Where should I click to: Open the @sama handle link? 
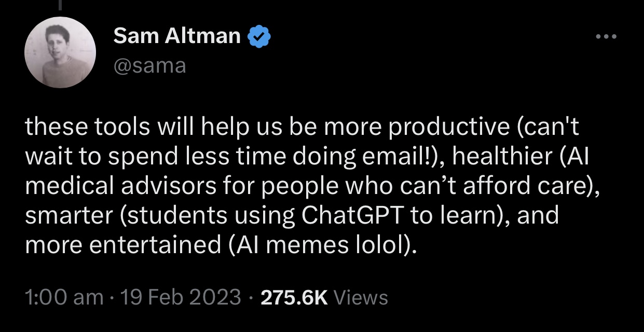pyautogui.click(x=149, y=66)
